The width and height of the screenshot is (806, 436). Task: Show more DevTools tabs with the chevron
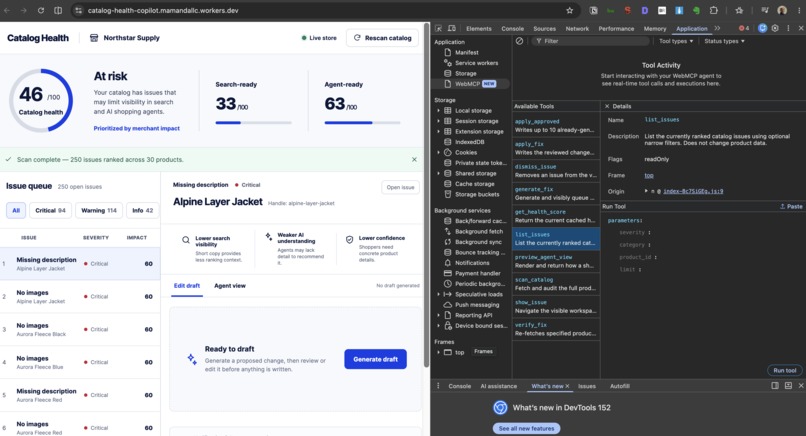[x=718, y=28]
